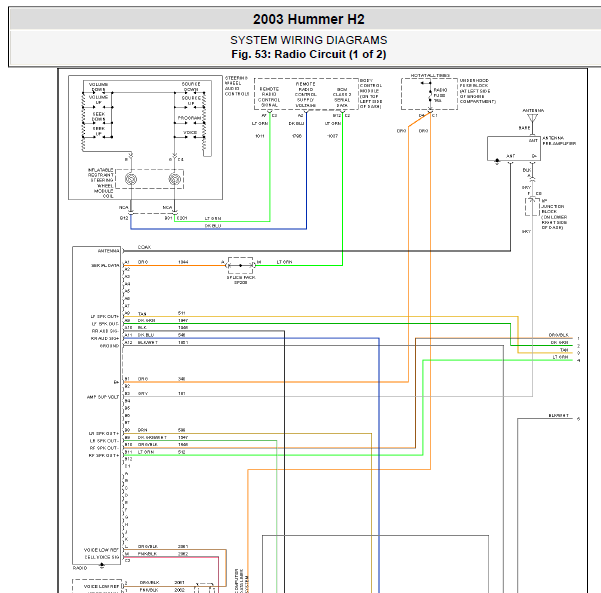601x593 pixels.
Task: Select the 'RADIO FUSE 15A' text
Action: pos(440,95)
